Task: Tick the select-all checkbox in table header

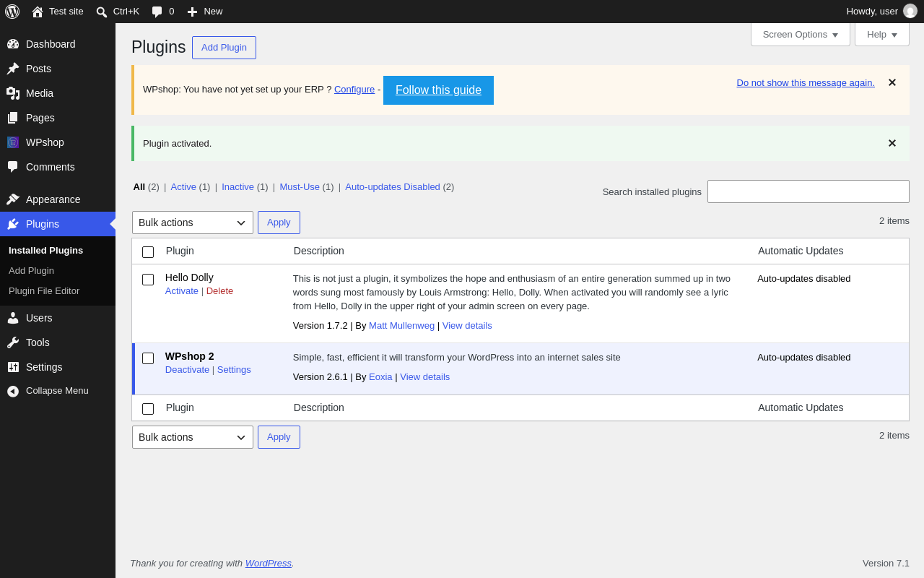Action: (148, 252)
